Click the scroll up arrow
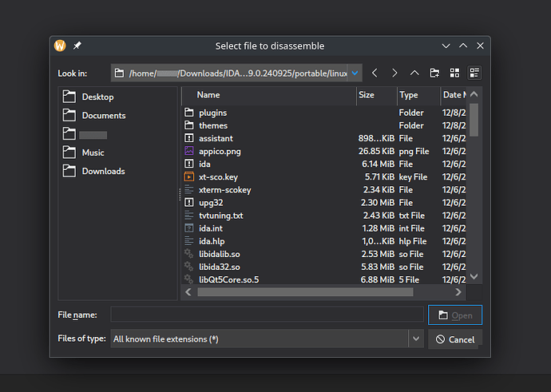The image size is (551, 392). pos(474,94)
